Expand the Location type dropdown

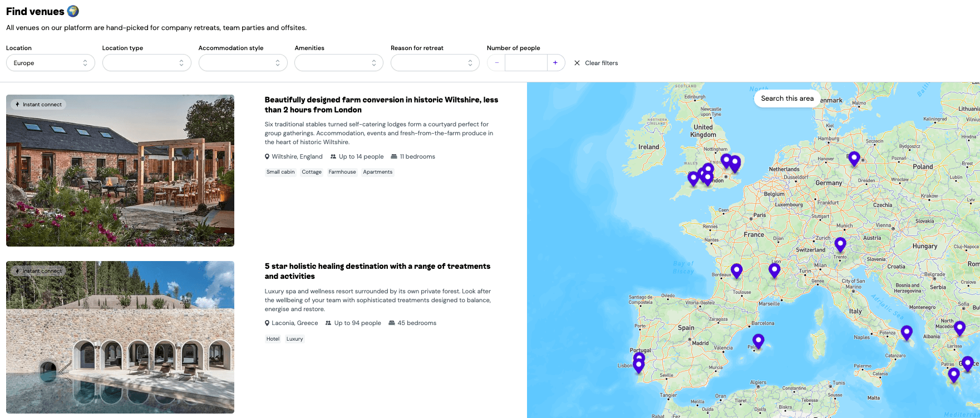[x=146, y=63]
